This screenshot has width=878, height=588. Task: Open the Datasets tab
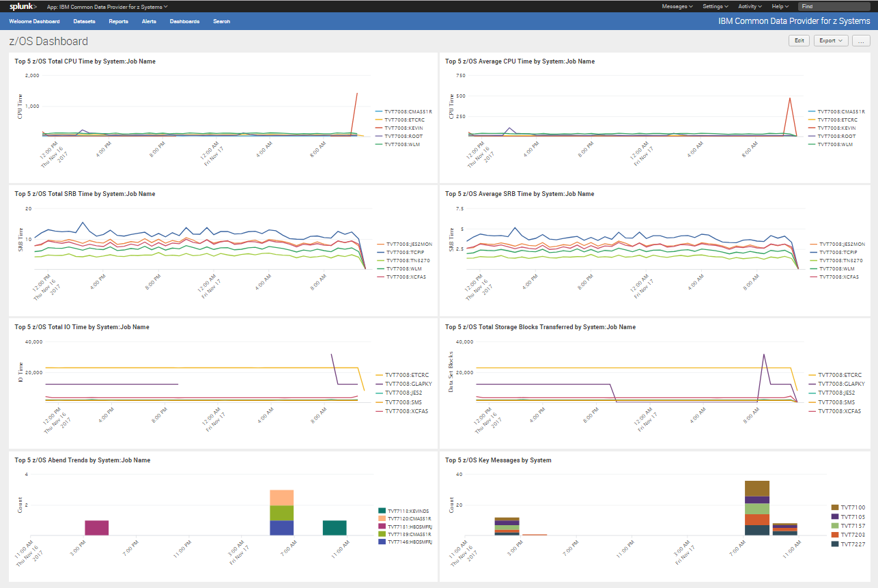pyautogui.click(x=84, y=21)
